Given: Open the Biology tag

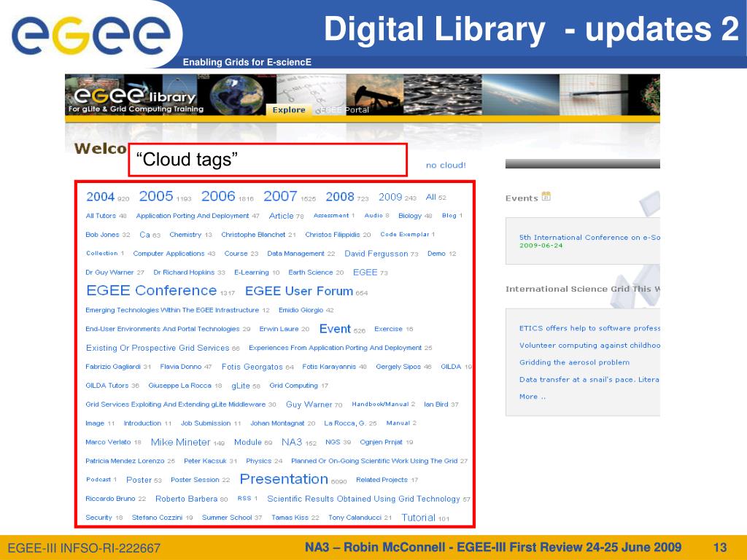Looking at the screenshot, I should [x=410, y=216].
